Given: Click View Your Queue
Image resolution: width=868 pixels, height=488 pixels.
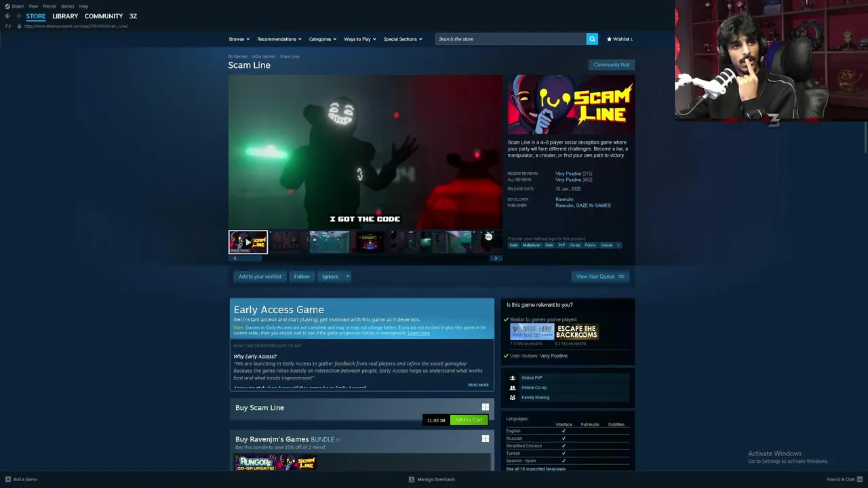Looking at the screenshot, I should tap(600, 277).
